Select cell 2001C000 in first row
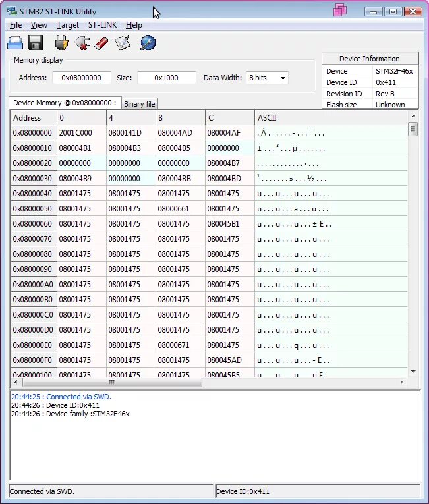Screen dimensions: 429x504 [x=81, y=132]
